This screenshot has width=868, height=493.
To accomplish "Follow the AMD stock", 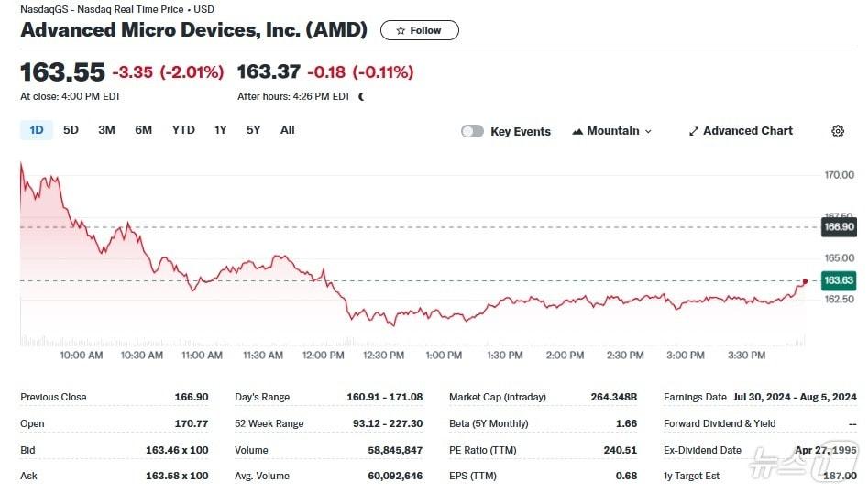I will (x=420, y=30).
